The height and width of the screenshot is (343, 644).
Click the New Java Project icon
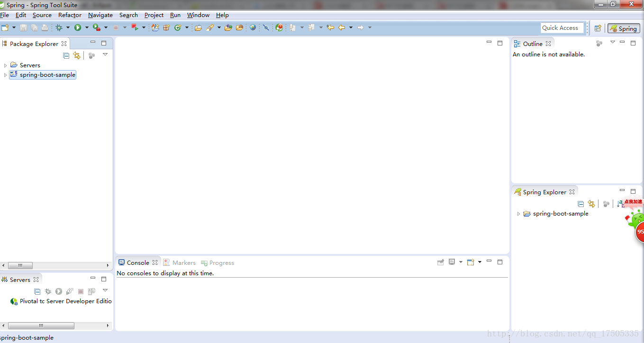point(155,27)
